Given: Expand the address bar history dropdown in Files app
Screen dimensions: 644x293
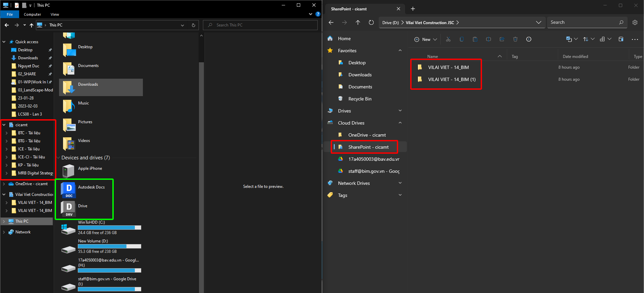Looking at the screenshot, I should [538, 22].
